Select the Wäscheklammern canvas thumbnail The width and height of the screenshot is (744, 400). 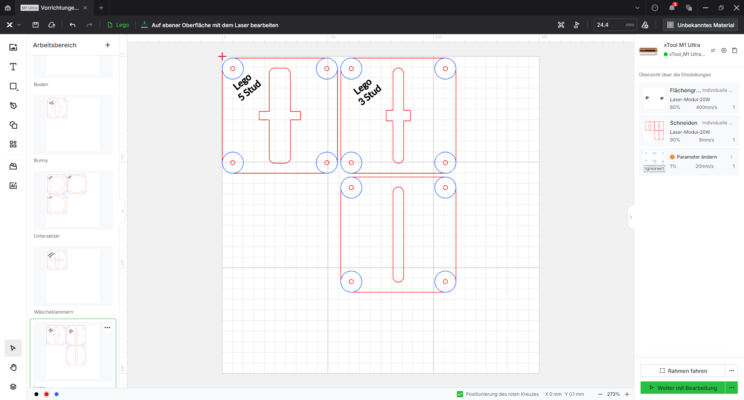point(73,275)
